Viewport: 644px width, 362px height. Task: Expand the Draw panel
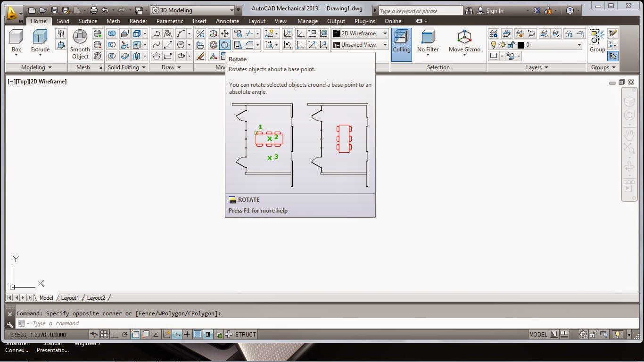coord(172,67)
